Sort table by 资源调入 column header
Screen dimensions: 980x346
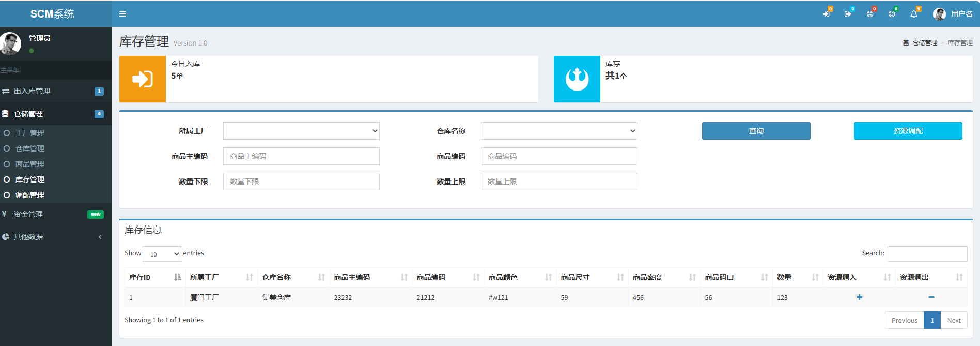[x=859, y=277]
